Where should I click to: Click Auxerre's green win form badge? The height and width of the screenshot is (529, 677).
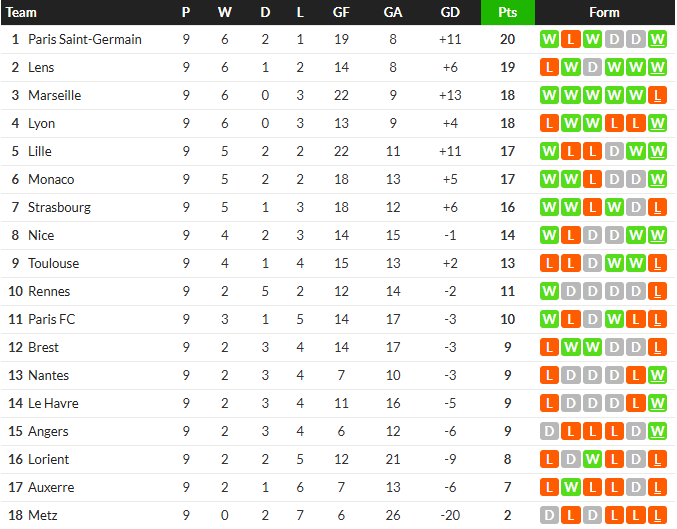coord(571,488)
